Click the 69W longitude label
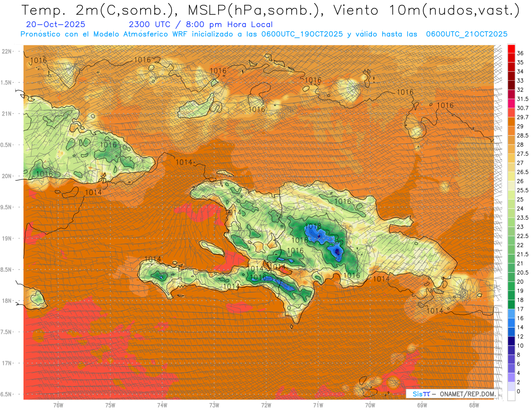 click(422, 405)
